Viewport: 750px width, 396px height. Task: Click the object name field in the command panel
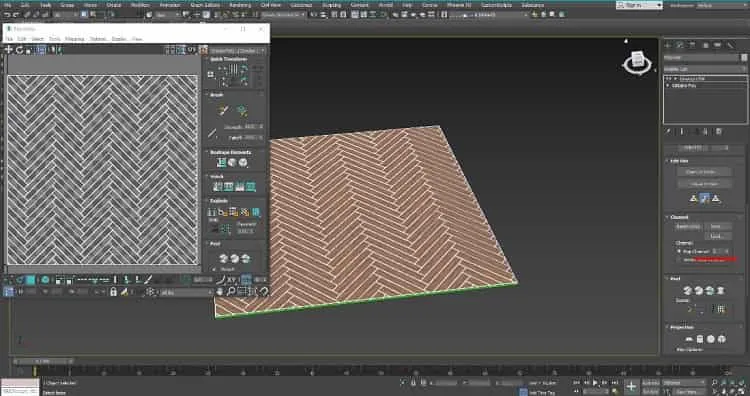tap(701, 58)
